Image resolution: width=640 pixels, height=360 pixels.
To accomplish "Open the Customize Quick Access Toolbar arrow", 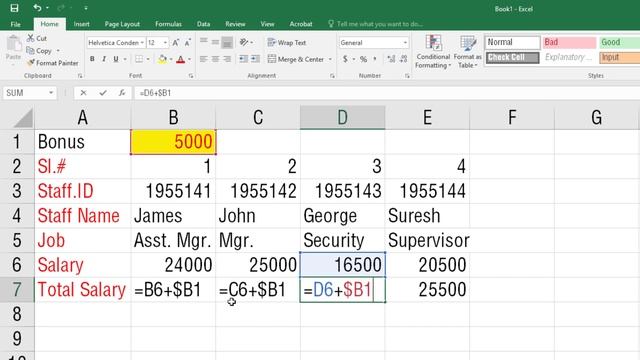I will [x=86, y=8].
